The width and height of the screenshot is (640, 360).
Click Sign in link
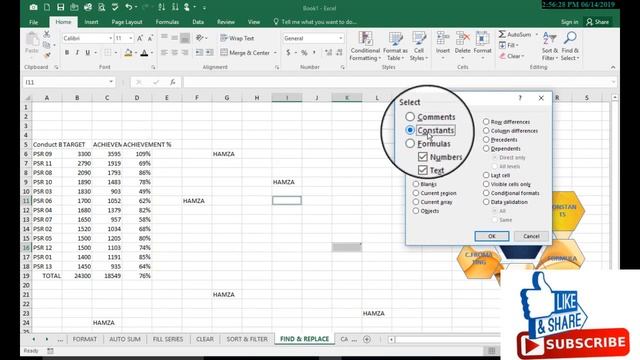tap(569, 22)
